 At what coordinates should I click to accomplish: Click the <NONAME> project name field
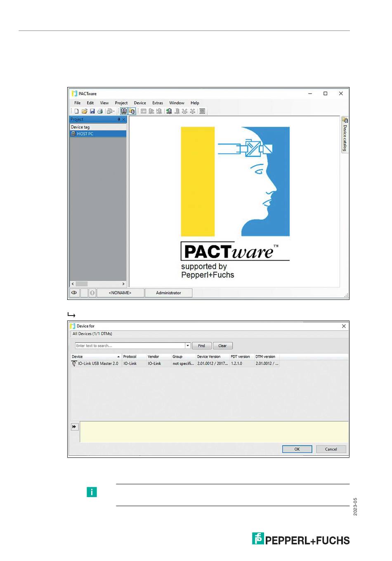pyautogui.click(x=120, y=293)
